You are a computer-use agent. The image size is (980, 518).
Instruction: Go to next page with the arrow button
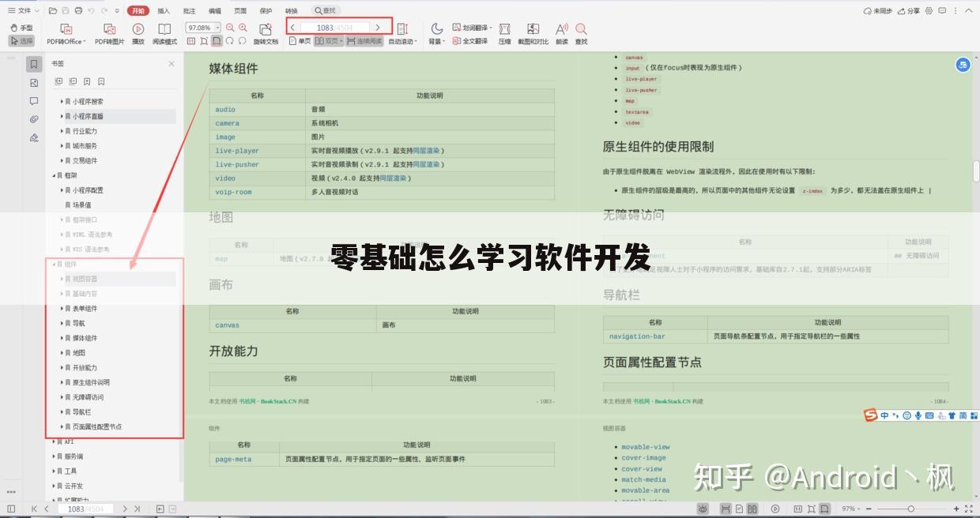point(378,26)
